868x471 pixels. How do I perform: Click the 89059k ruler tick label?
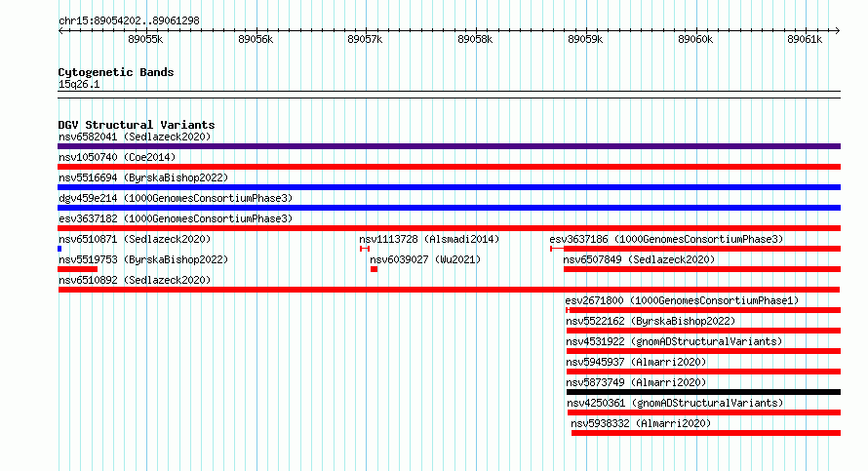click(585, 40)
